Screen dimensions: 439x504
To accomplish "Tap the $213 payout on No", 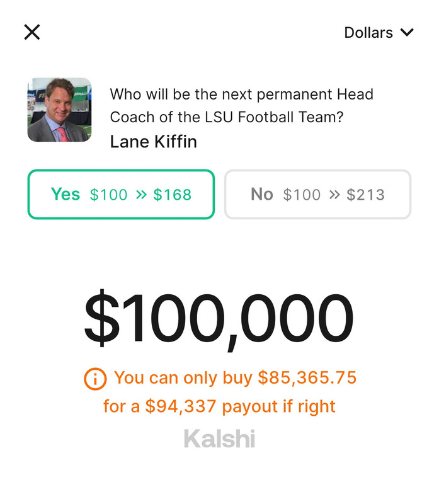I will click(x=365, y=195).
